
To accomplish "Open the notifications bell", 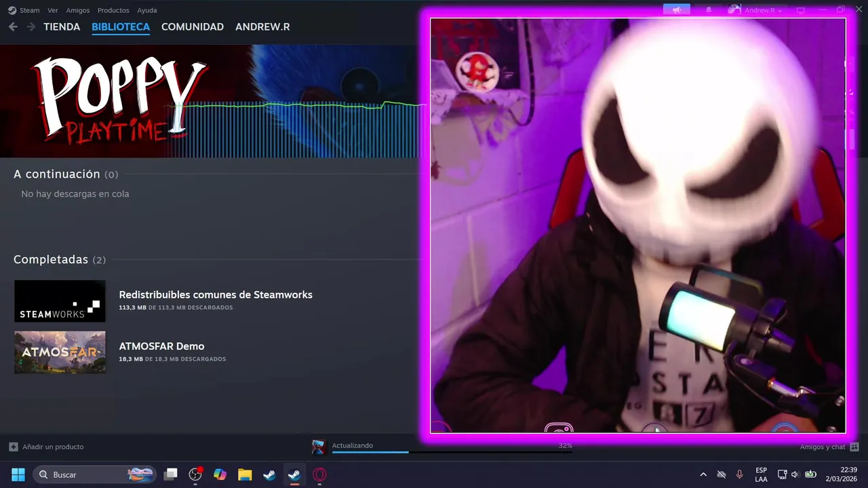I will click(x=709, y=10).
